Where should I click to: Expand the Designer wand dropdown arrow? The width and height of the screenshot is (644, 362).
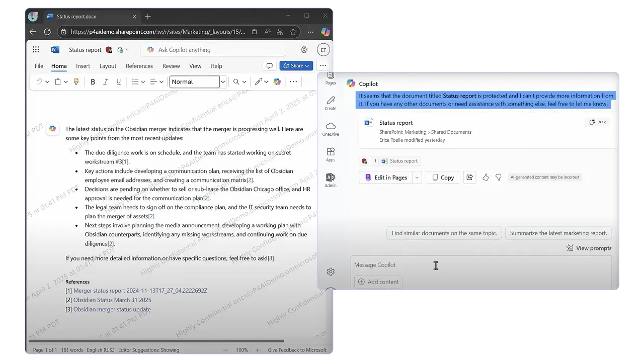coord(267,82)
